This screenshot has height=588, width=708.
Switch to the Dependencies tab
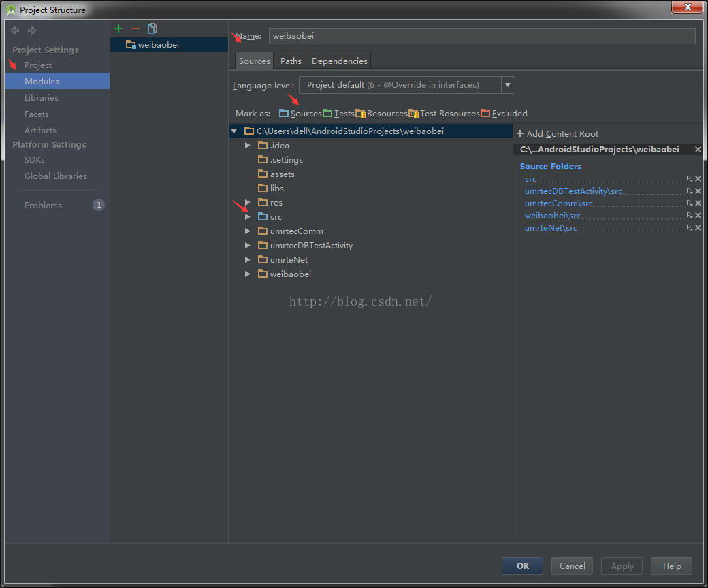click(340, 61)
